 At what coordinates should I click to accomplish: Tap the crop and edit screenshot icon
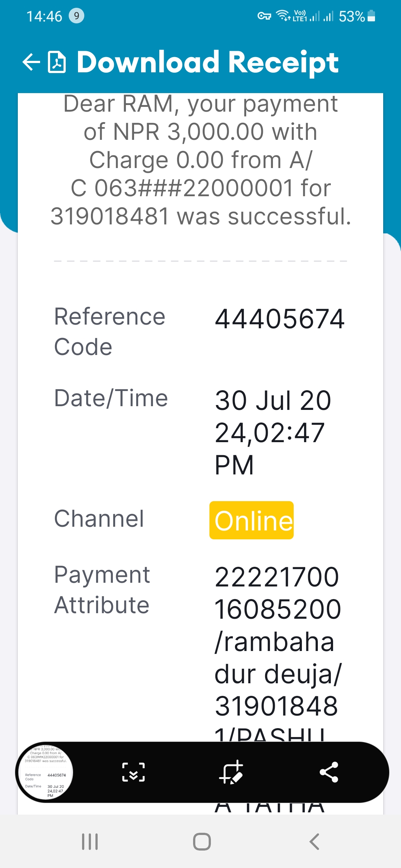231,772
